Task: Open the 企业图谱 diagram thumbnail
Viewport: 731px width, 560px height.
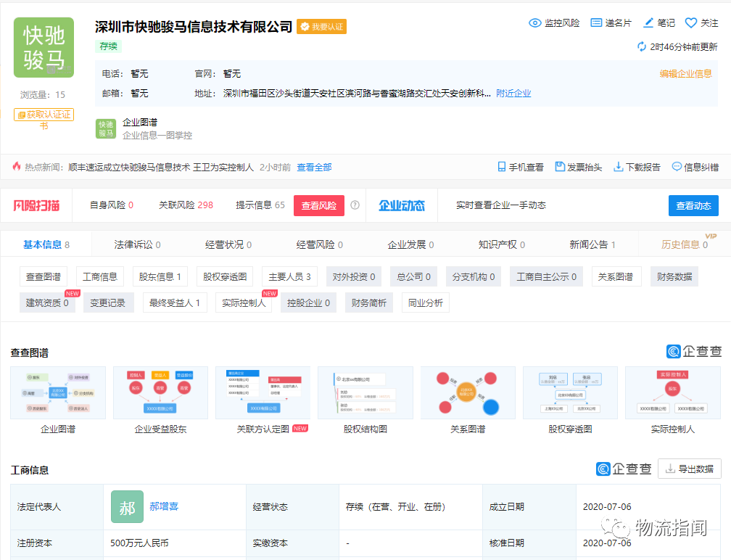Action: (58, 392)
